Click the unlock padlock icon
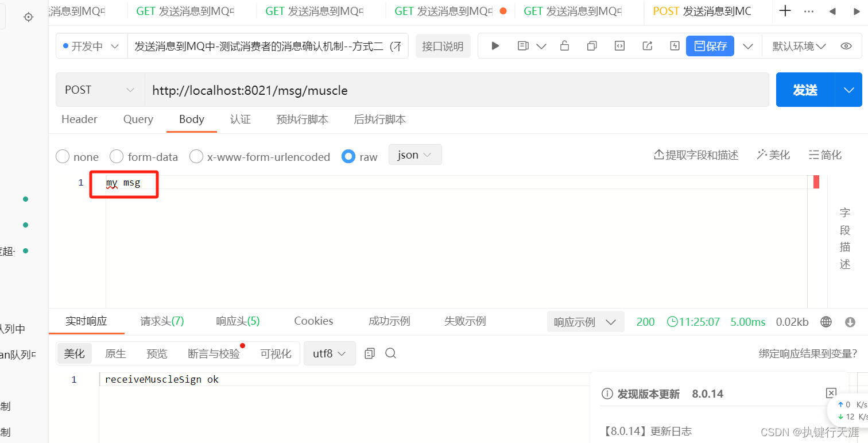 [x=564, y=46]
